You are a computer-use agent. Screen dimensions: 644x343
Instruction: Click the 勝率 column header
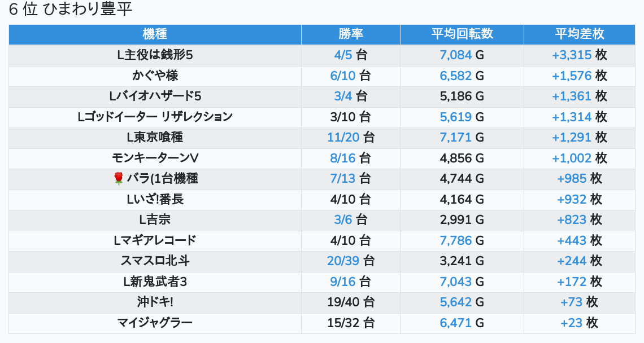[x=350, y=34]
